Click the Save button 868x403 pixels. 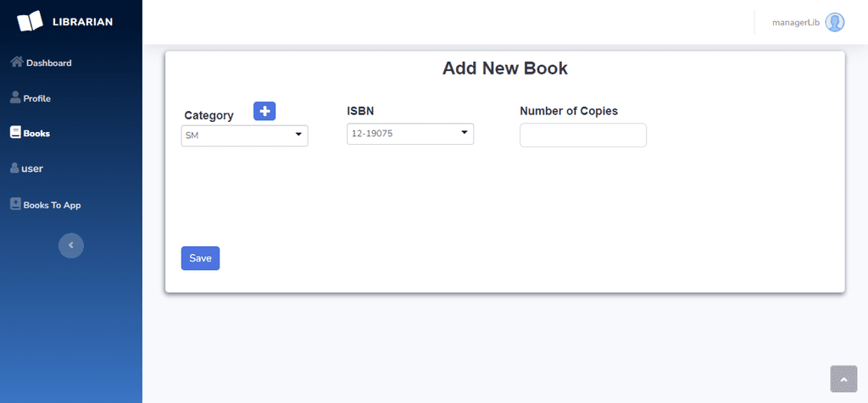coord(200,258)
